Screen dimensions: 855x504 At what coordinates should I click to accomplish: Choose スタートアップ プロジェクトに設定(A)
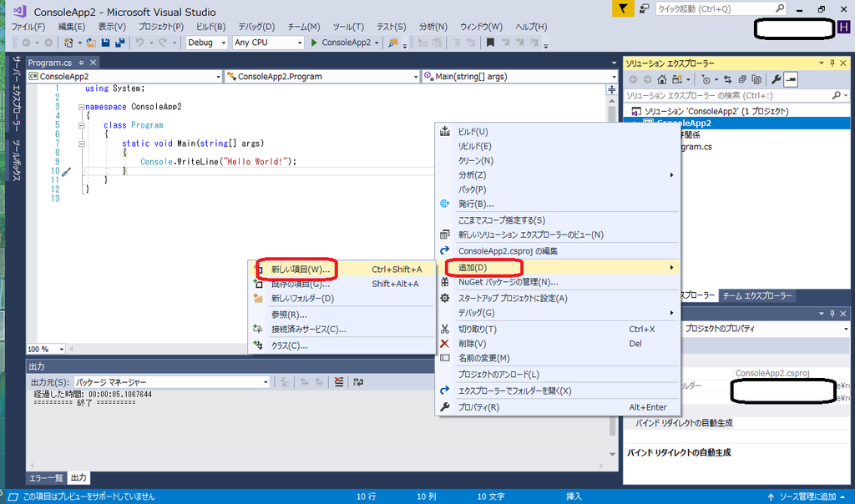[557, 299]
